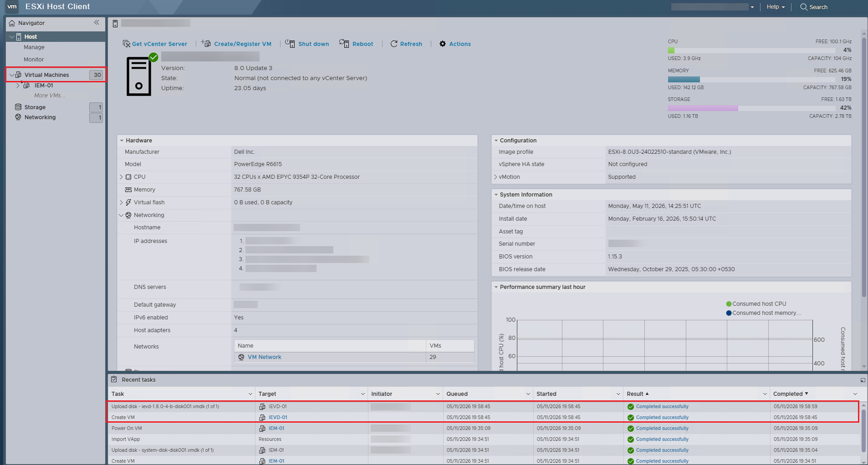Viewport: 868px width, 465px height.
Task: Collapse the Networking hardware row
Action: pos(121,215)
